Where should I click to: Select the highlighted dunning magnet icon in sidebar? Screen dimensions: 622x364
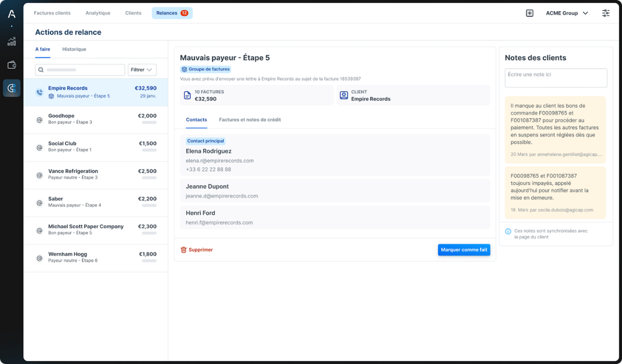(x=11, y=88)
